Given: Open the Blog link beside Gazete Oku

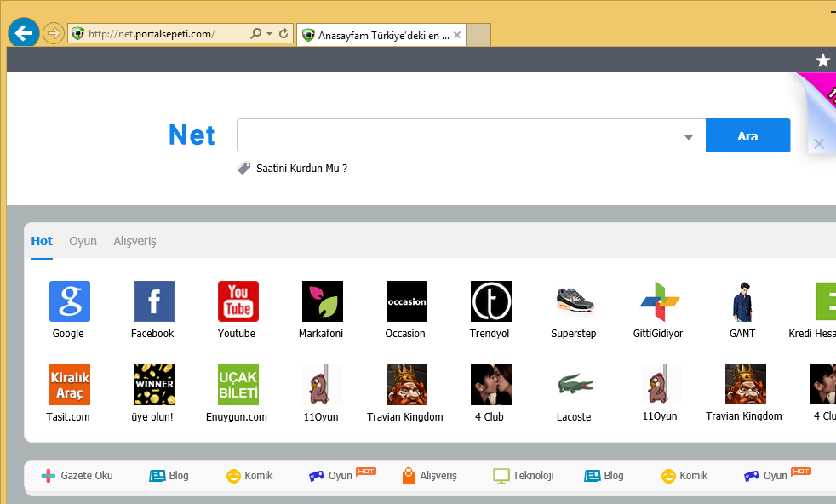Looking at the screenshot, I should pos(169,476).
